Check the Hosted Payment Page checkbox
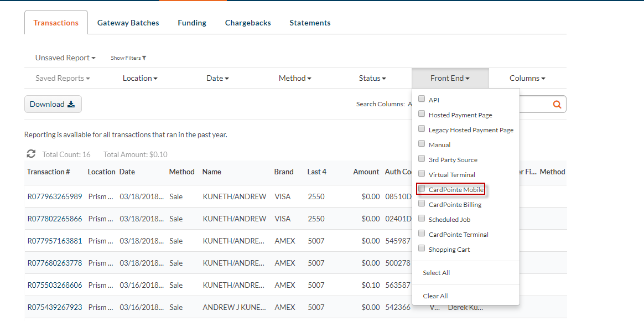Screen dimensions: 644x321 [422, 114]
